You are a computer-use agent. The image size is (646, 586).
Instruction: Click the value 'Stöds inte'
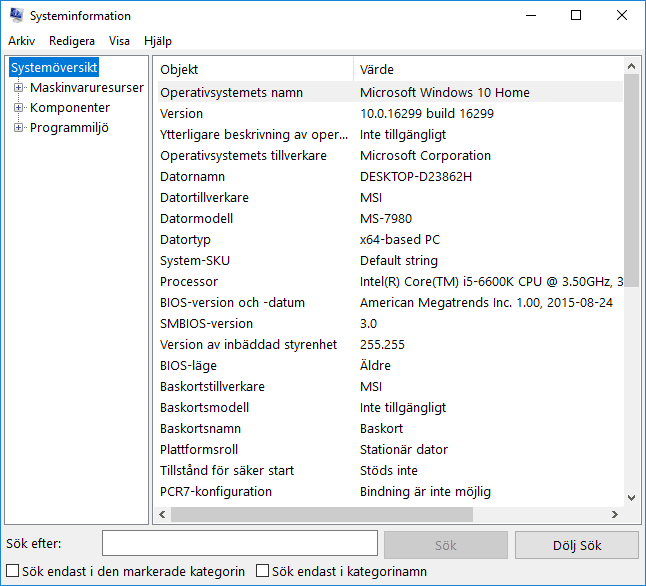tap(389, 471)
